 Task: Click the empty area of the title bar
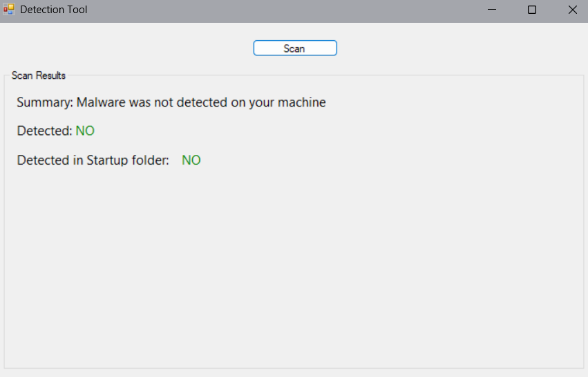(276, 10)
